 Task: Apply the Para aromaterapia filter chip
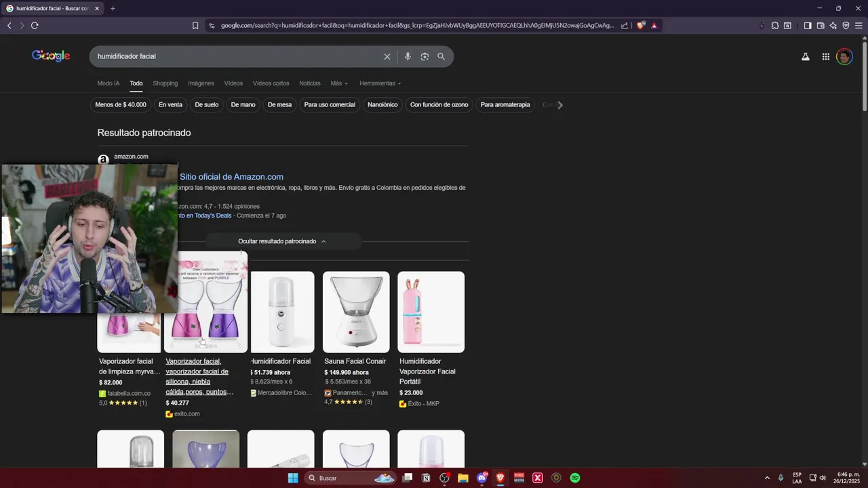click(x=505, y=105)
